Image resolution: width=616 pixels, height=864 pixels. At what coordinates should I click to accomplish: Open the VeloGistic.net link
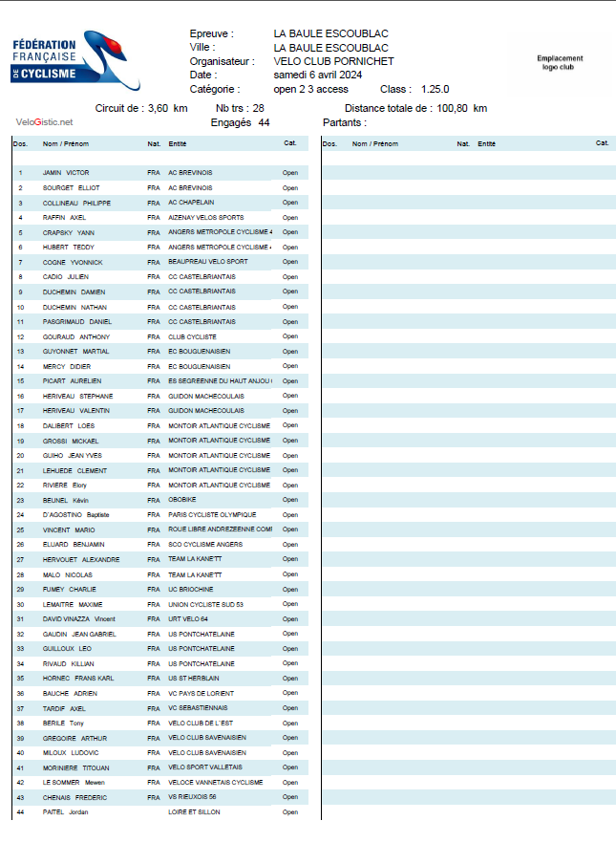(45, 122)
